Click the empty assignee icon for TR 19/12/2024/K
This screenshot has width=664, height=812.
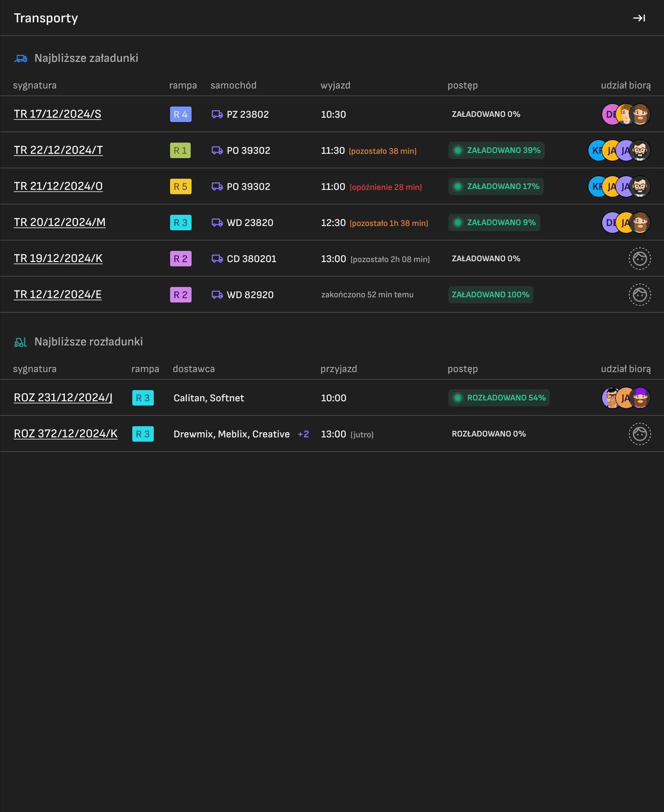pyautogui.click(x=640, y=259)
